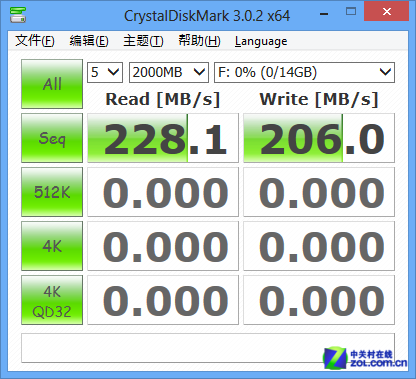The image size is (416, 379).
Task: Click the Seq write result 206.0
Action: coord(319,138)
